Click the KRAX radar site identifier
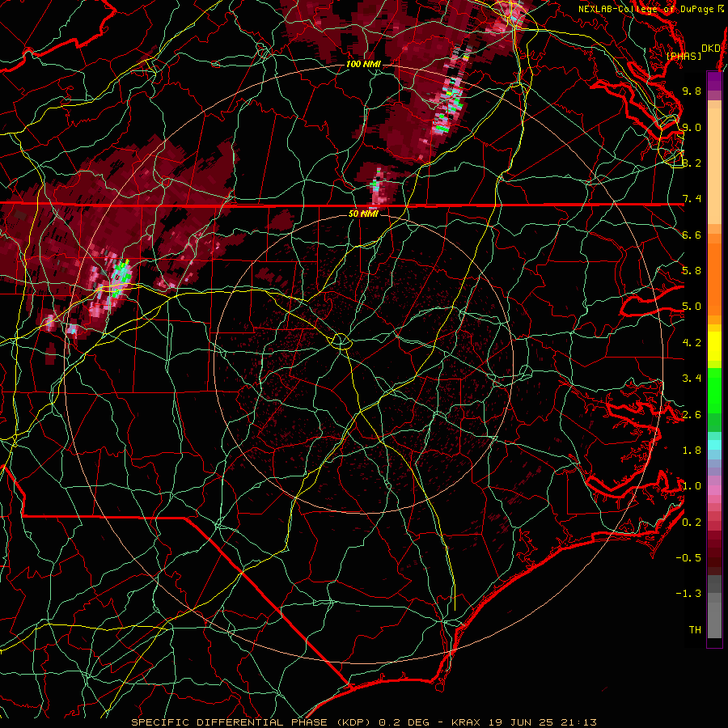The height and width of the screenshot is (728, 728). point(467,722)
